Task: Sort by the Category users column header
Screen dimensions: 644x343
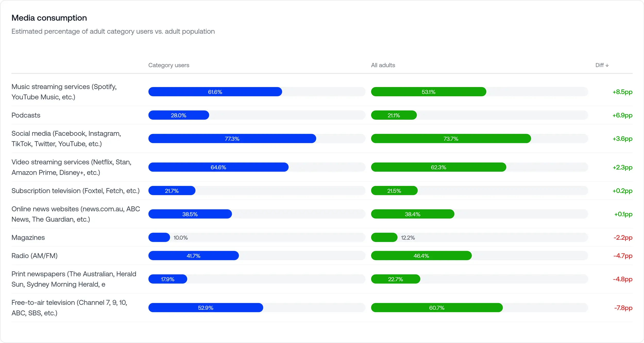Action: [x=169, y=65]
